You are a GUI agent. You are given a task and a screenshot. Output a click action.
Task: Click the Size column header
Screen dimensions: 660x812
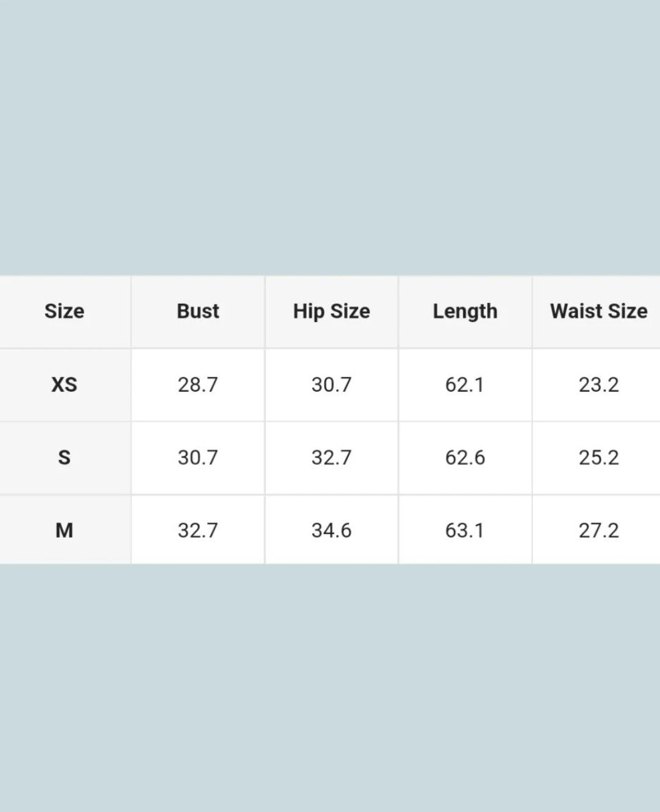coord(64,311)
